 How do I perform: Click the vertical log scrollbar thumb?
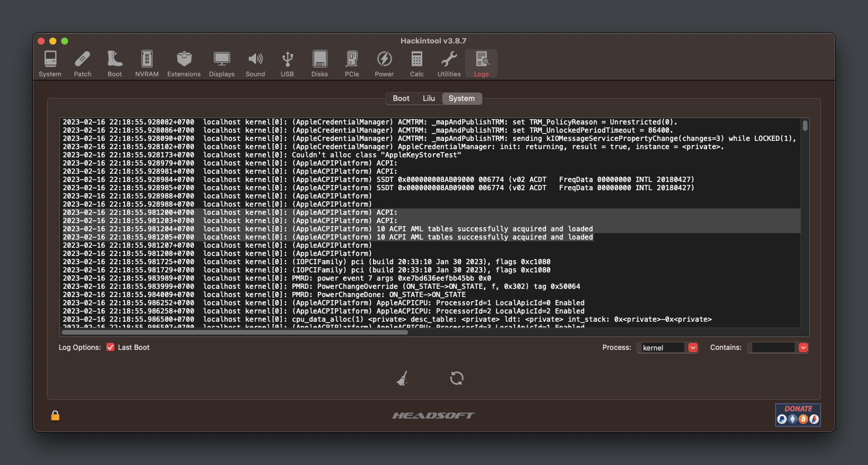pos(805,126)
